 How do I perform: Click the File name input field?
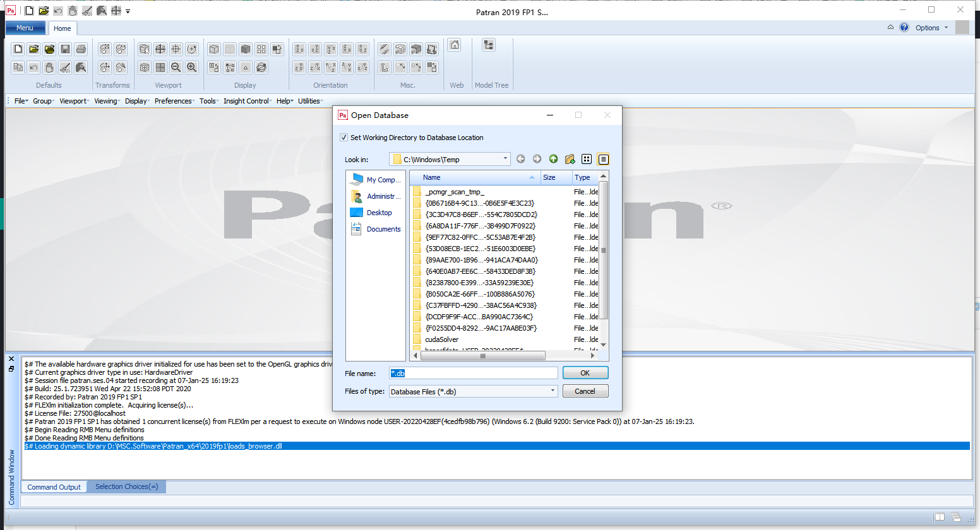474,373
